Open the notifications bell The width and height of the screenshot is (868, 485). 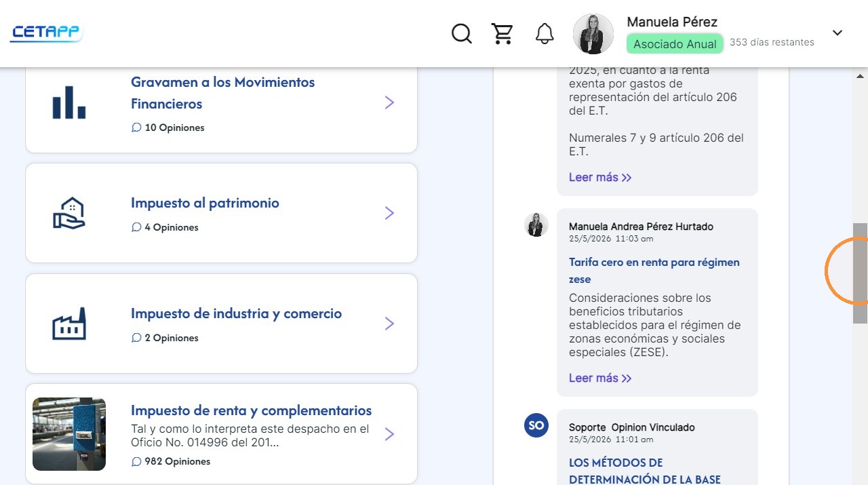[x=545, y=33]
